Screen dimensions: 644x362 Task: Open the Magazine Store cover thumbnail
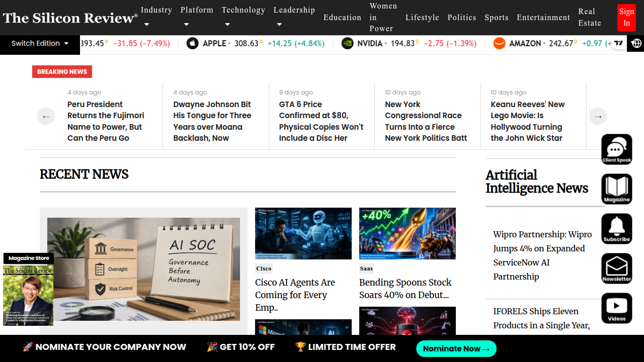[x=28, y=295]
